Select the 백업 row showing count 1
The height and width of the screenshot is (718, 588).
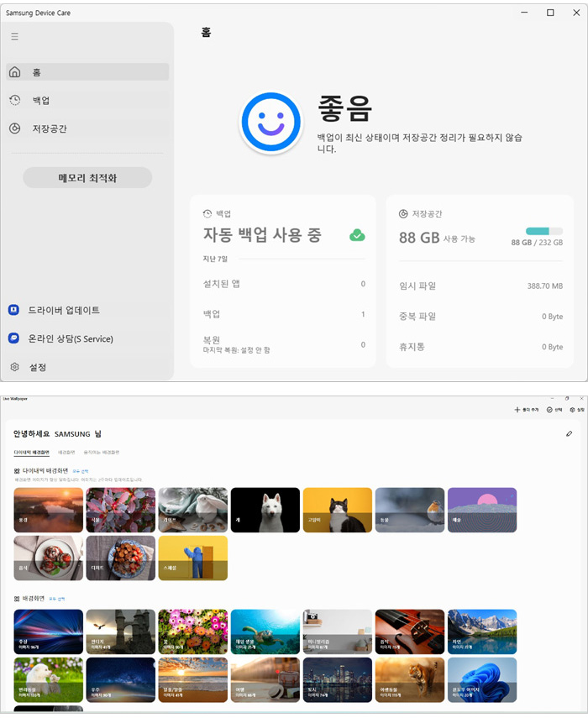pos(284,314)
